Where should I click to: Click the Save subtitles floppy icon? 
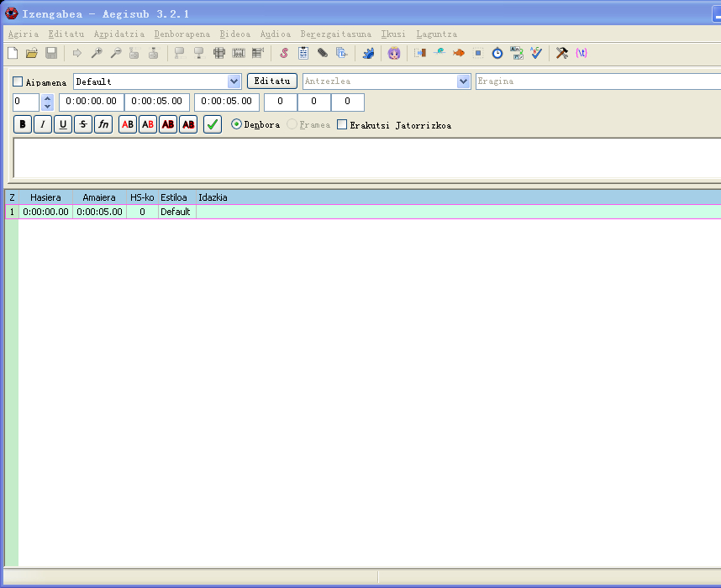point(51,53)
